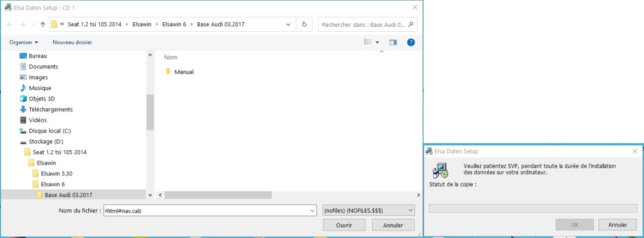Click the navigation pane vertical scrollbar thumb
The image size is (644, 238).
(x=150, y=112)
